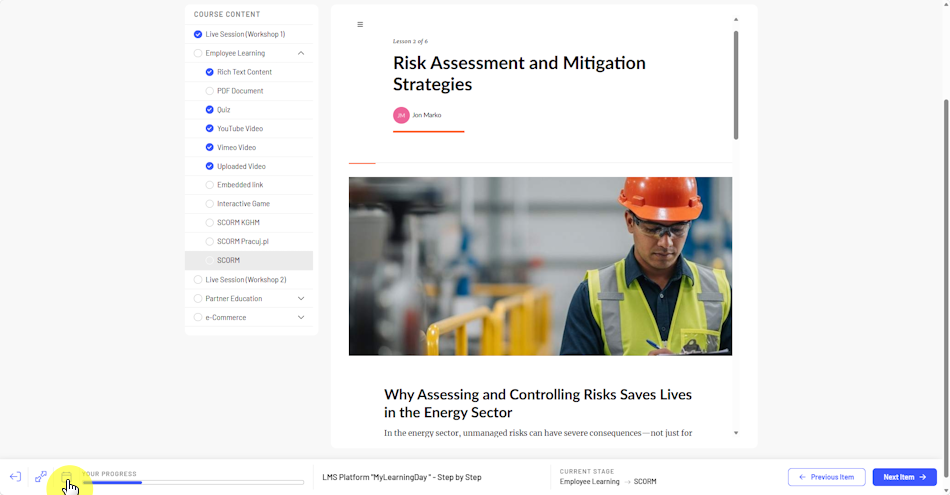Screen dimensions: 950x495
Task: Click Employee Learning in current stage breadcrumb
Action: pyautogui.click(x=590, y=482)
